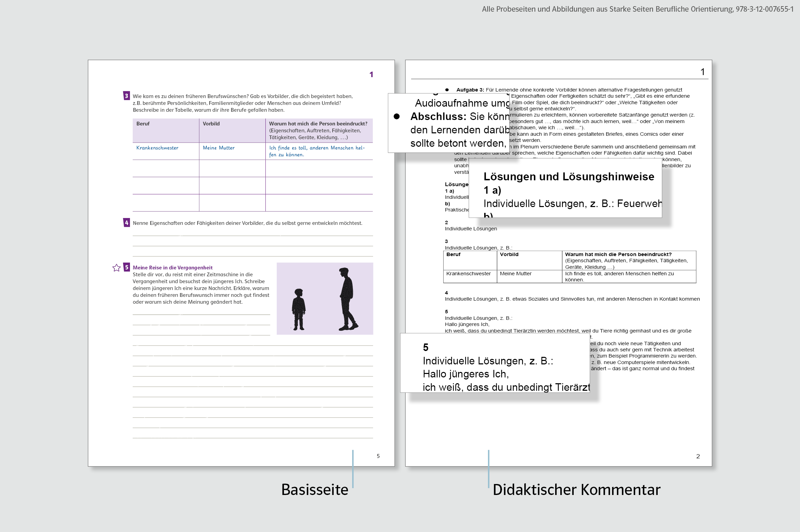
Task: Click "Warum hat mich die Person beeindruckt?" on the worksheet
Action: [x=318, y=124]
